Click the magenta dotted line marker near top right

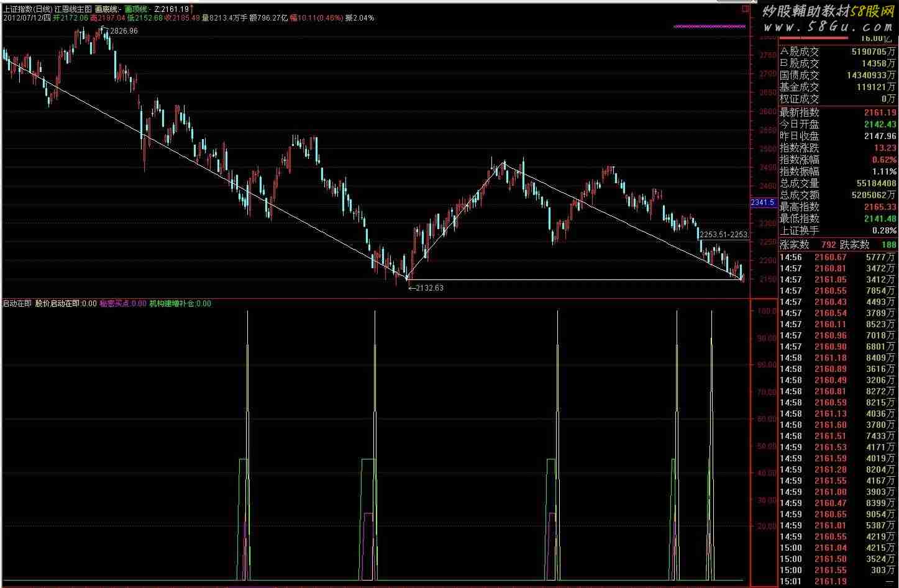(x=709, y=27)
